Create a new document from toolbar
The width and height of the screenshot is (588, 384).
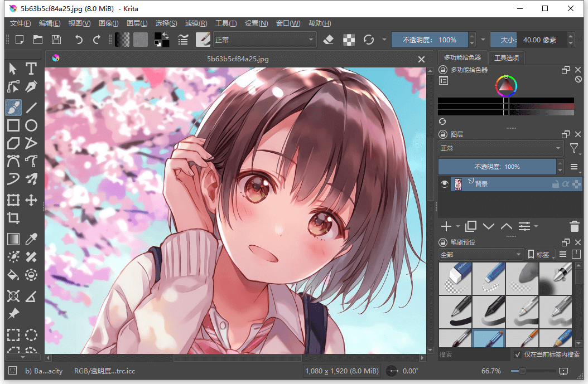click(20, 40)
